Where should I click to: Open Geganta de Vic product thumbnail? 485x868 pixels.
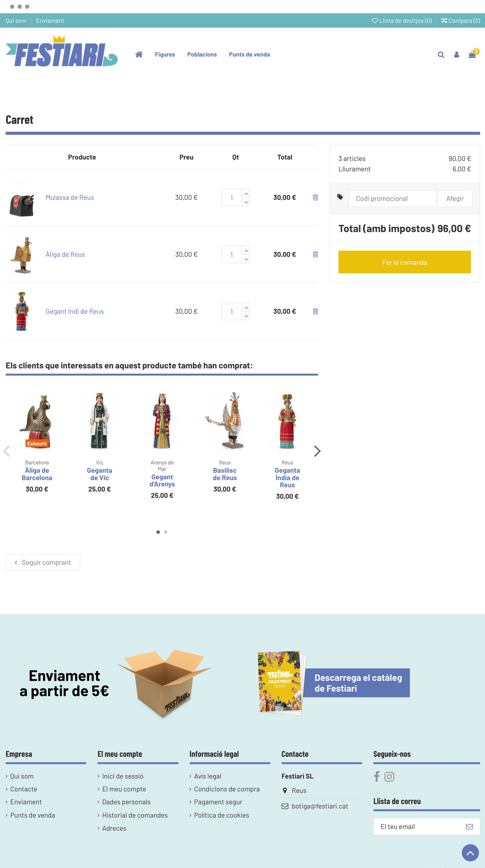tap(99, 421)
